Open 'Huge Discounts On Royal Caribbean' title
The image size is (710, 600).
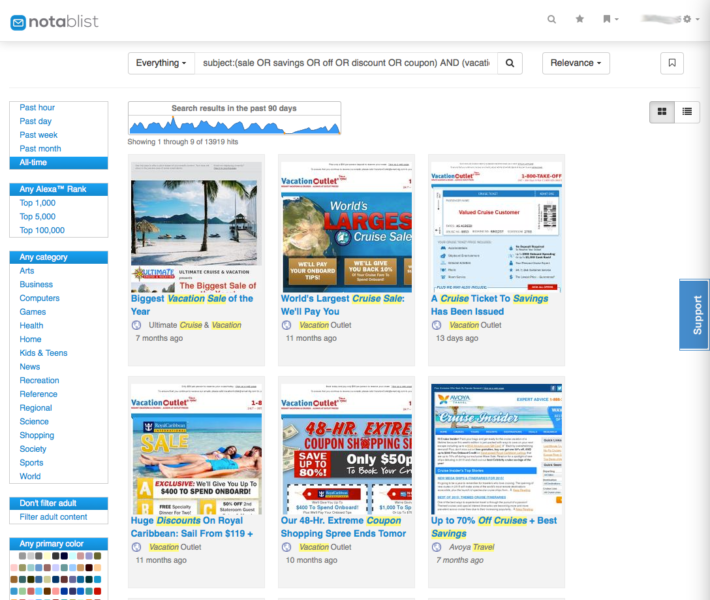point(192,527)
